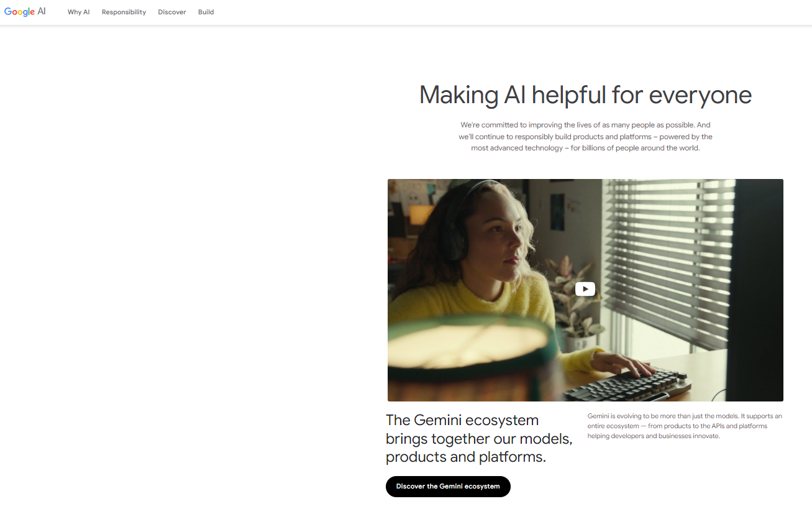This screenshot has width=812, height=509.
Task: Click the mechanical keyboard in the video
Action: pos(629,383)
